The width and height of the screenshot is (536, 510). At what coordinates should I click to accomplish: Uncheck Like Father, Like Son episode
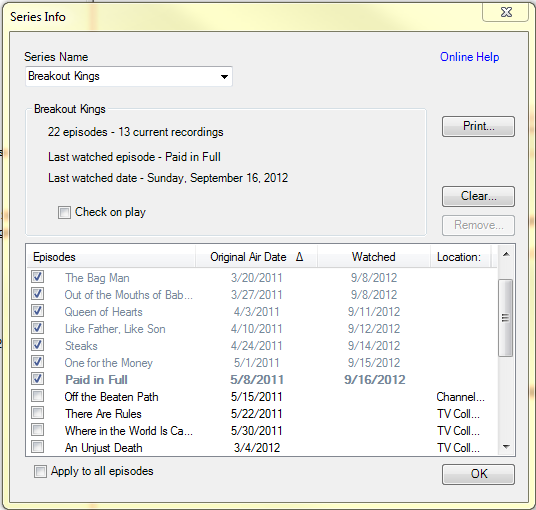pyautogui.click(x=37, y=327)
